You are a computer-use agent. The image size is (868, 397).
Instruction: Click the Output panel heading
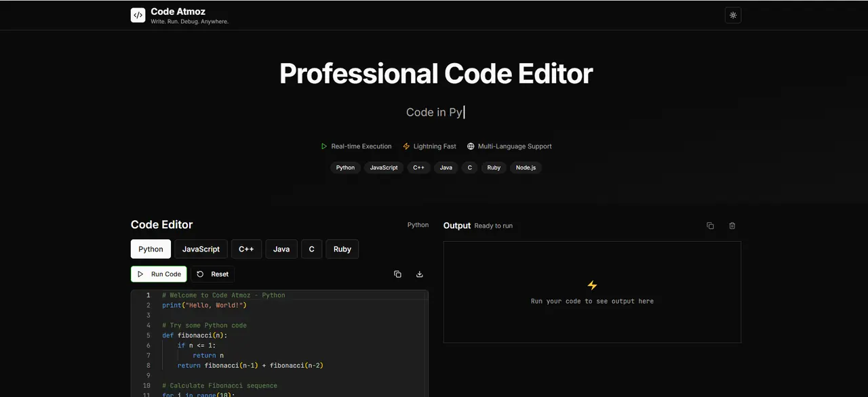[457, 226]
